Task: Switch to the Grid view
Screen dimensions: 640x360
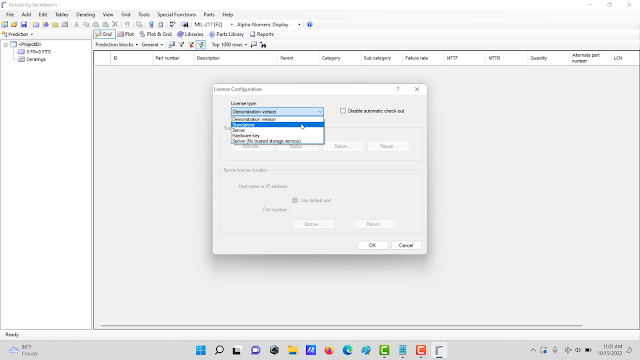Action: coord(104,34)
